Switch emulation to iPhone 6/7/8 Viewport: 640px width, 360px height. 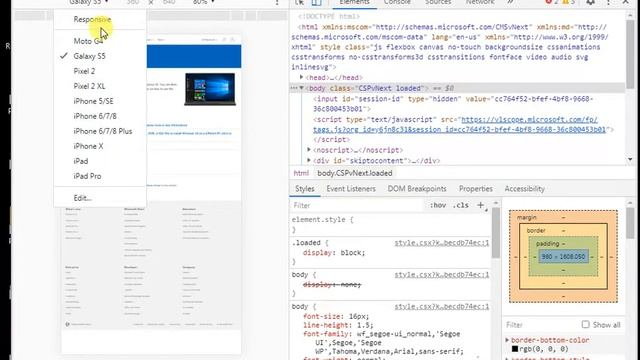pos(95,116)
